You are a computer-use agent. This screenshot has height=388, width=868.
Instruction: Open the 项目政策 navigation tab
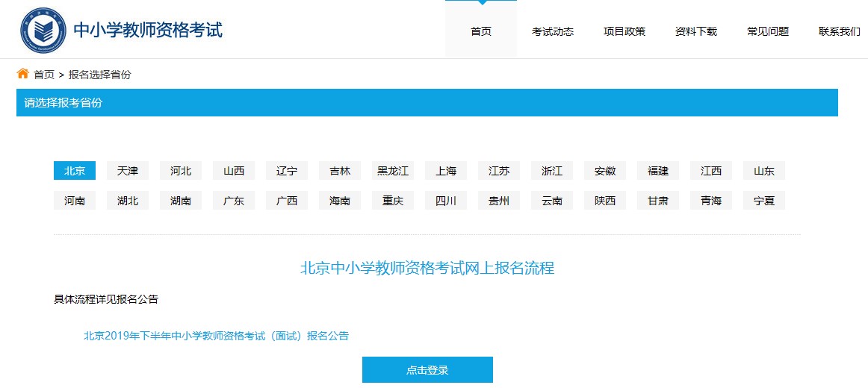pyautogui.click(x=624, y=31)
